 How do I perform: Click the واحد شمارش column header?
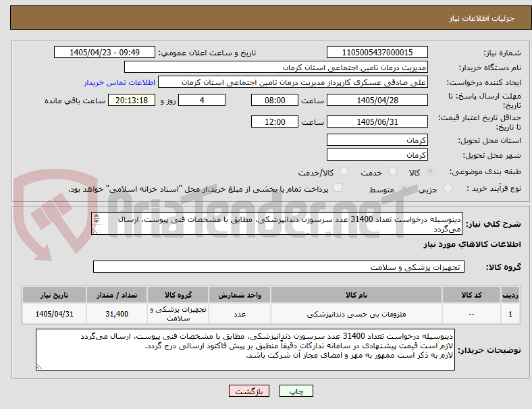[x=240, y=295]
